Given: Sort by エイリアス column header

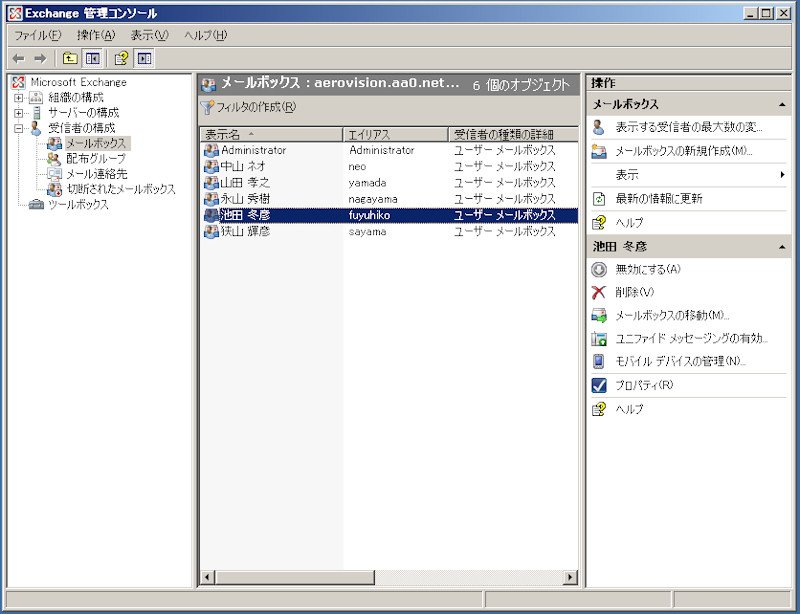Looking at the screenshot, I should (395, 134).
